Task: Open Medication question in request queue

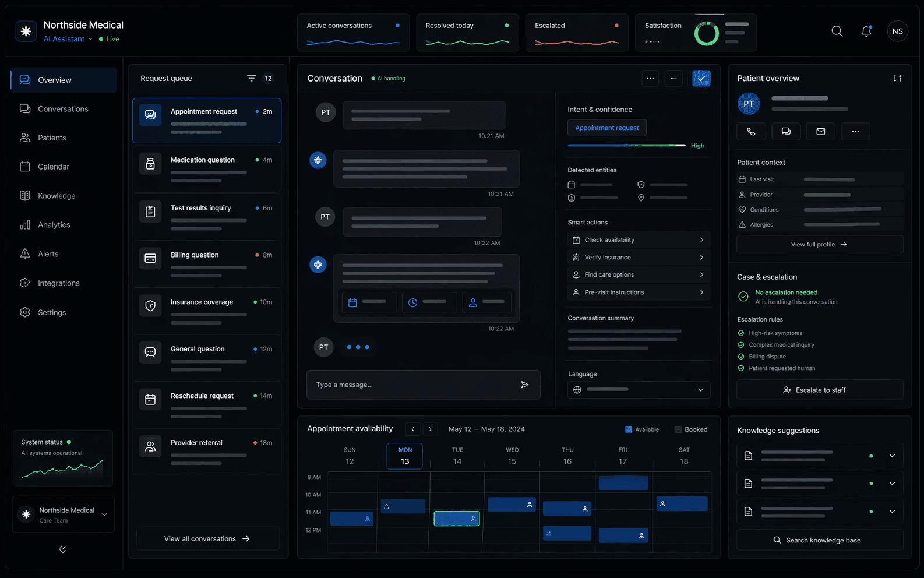Action: (207, 169)
